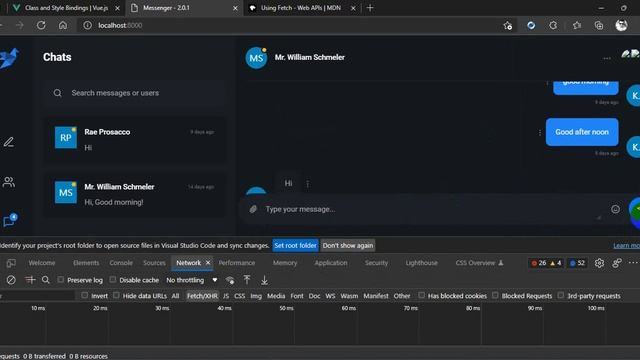Enable Preserve log checkbox
Screen dimensions: 640x360
click(x=61, y=280)
